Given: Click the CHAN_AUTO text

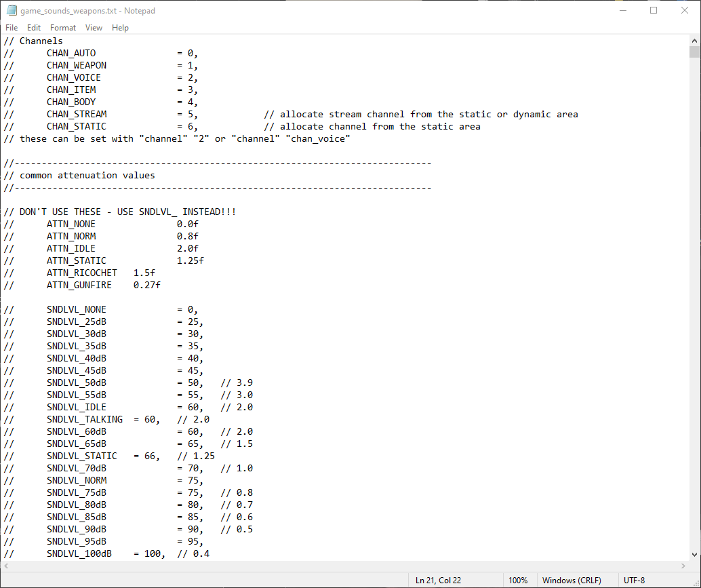Looking at the screenshot, I should pos(71,53).
